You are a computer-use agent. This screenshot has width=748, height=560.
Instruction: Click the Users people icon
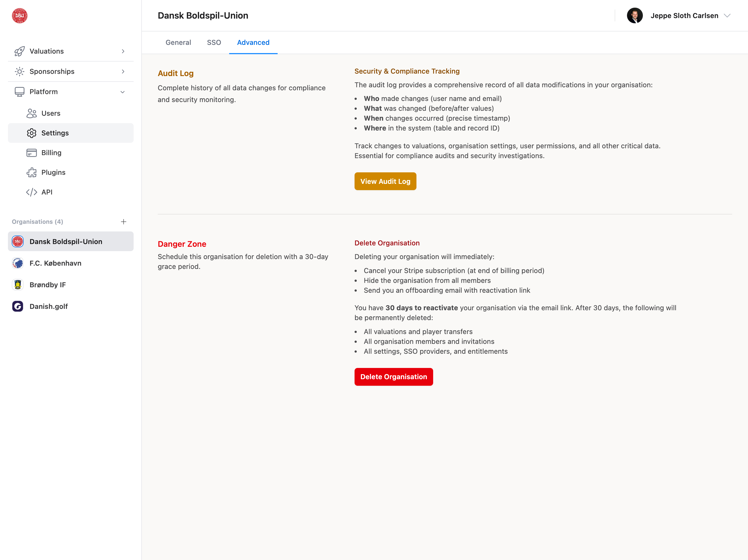[x=31, y=113]
